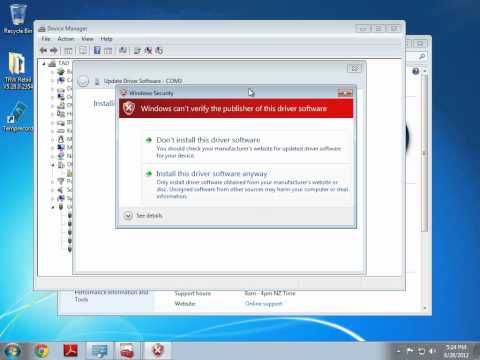Collapse the USB controllers category
This screenshot has height=360, width=480.
pos(52,207)
